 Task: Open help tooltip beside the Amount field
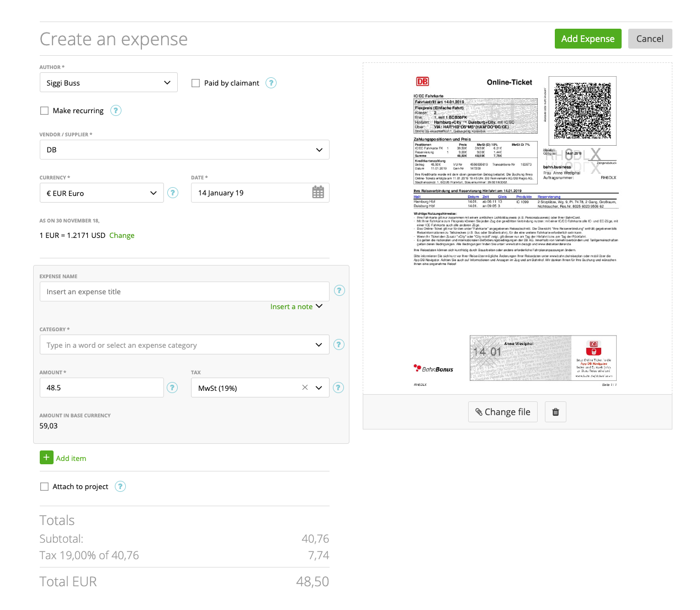click(x=172, y=387)
